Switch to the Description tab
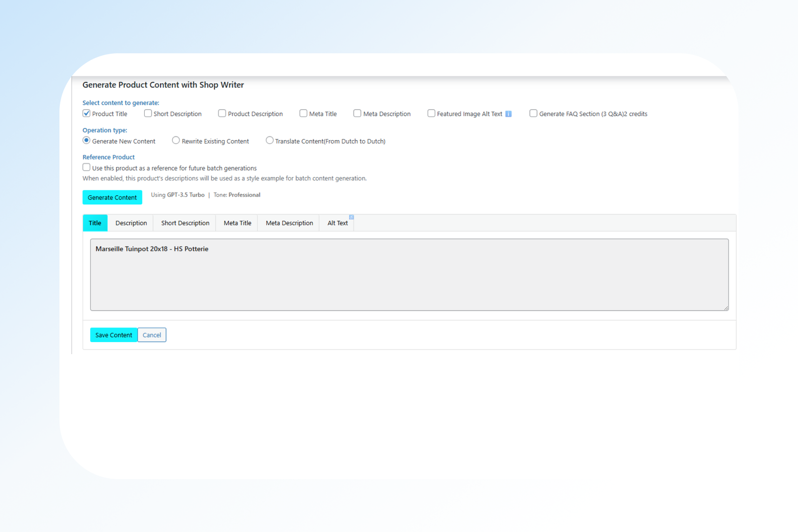This screenshot has width=798, height=532. 131,223
